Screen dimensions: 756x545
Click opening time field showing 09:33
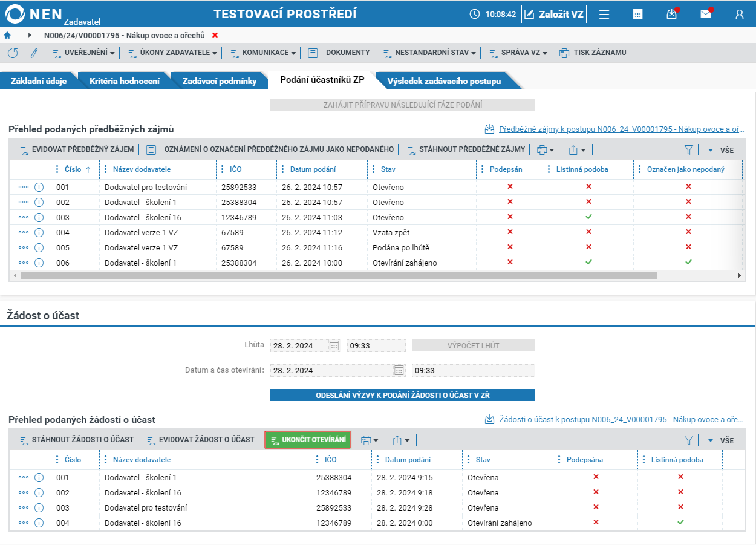pos(474,370)
